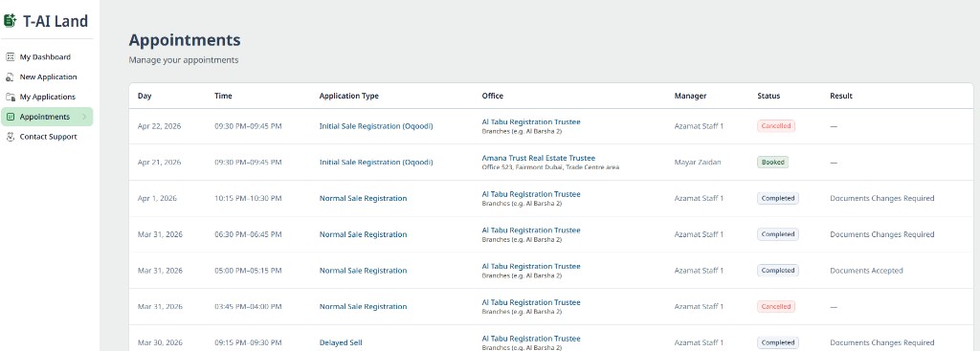Screen dimensions: 980x351
Task: Click the Completed badge in Apr 1 row
Action: pyautogui.click(x=778, y=199)
